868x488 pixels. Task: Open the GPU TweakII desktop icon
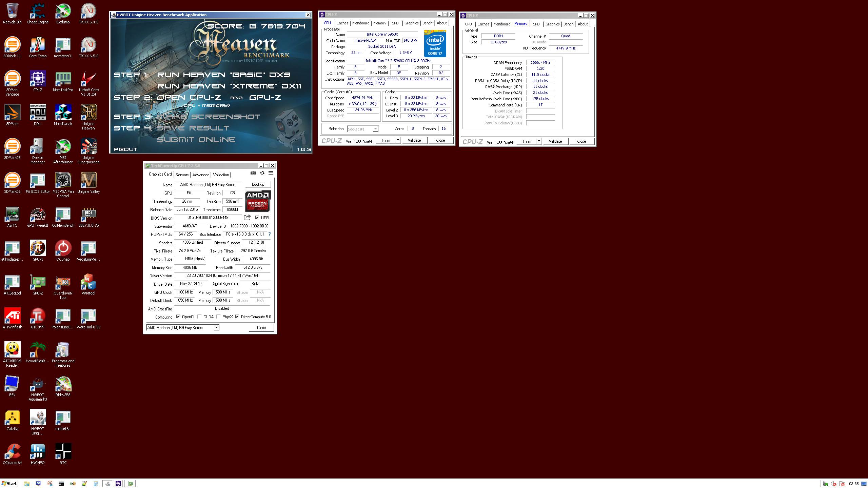(38, 217)
